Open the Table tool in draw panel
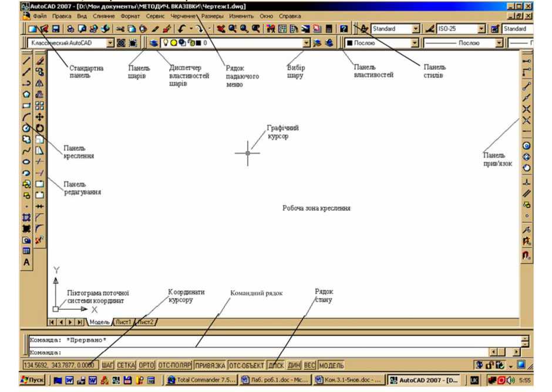The image size is (552, 392). [x=26, y=251]
